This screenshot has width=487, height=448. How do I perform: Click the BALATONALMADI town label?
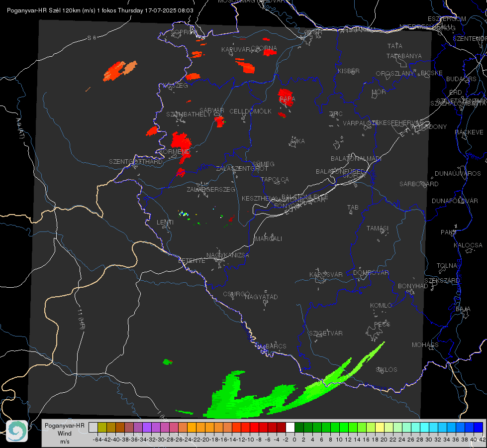(x=356, y=159)
